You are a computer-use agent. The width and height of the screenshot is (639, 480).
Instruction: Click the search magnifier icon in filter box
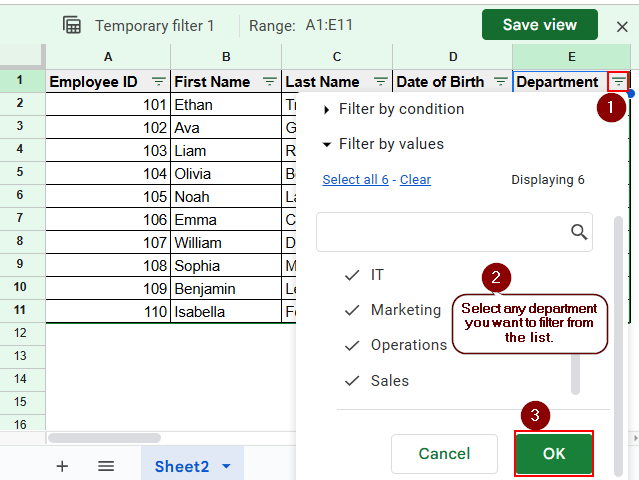click(579, 232)
